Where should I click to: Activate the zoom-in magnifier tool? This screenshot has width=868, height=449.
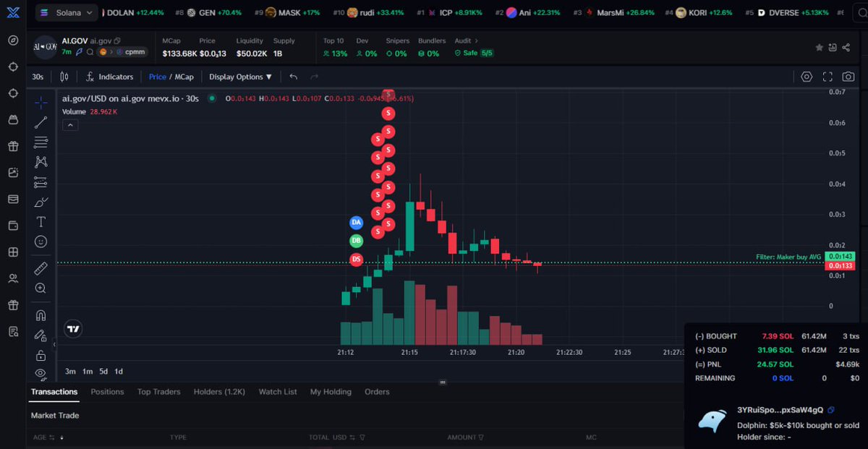41,288
